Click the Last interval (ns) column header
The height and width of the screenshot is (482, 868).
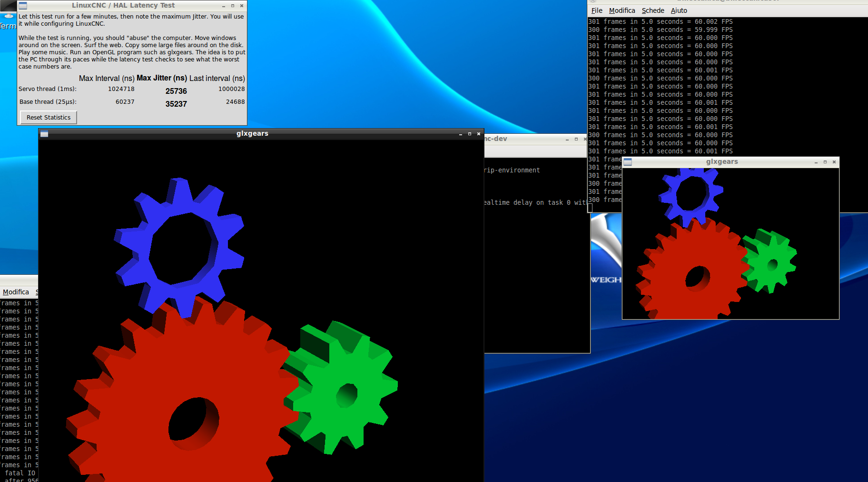coord(217,79)
